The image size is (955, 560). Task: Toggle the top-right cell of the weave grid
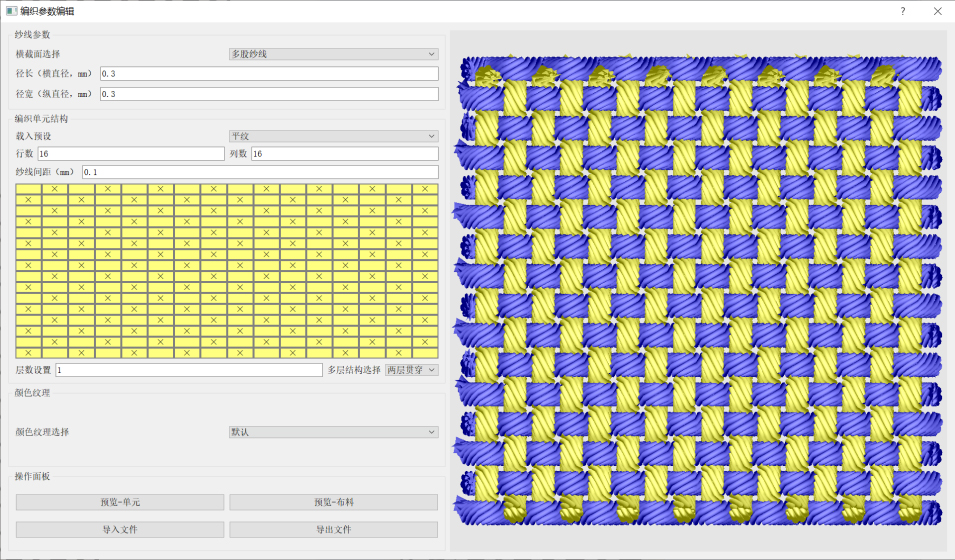point(425,188)
